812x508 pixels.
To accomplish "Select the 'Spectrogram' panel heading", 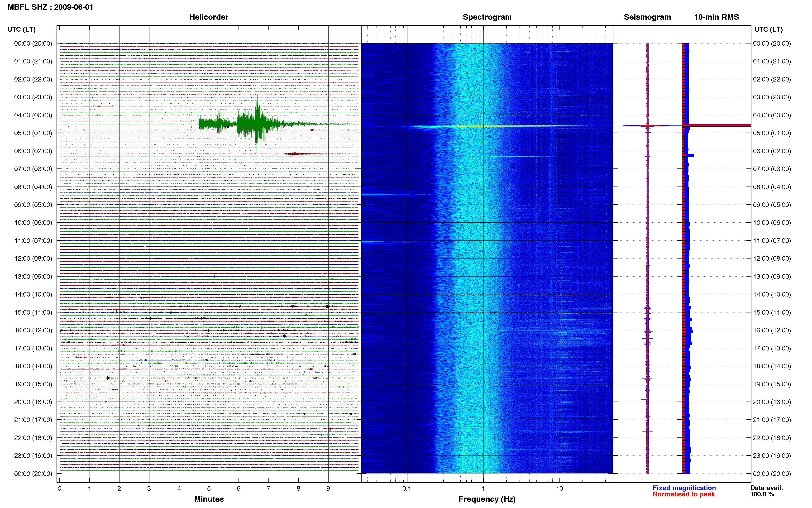I will click(x=487, y=17).
